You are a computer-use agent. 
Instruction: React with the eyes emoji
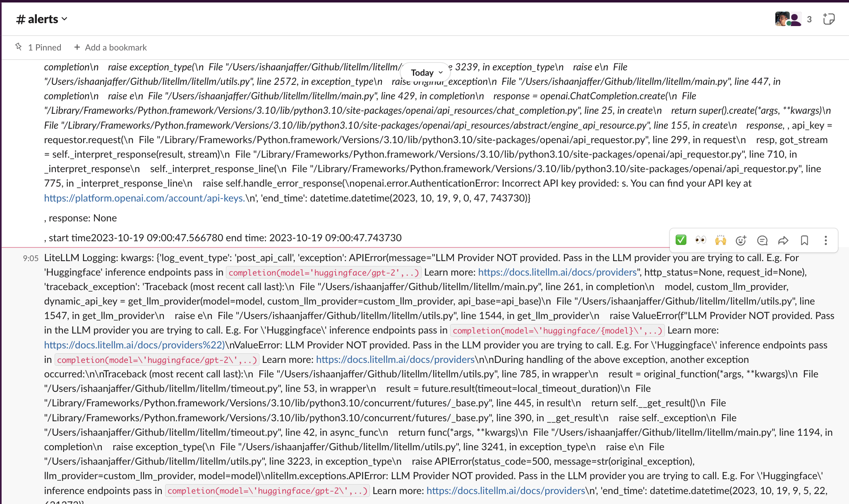700,240
